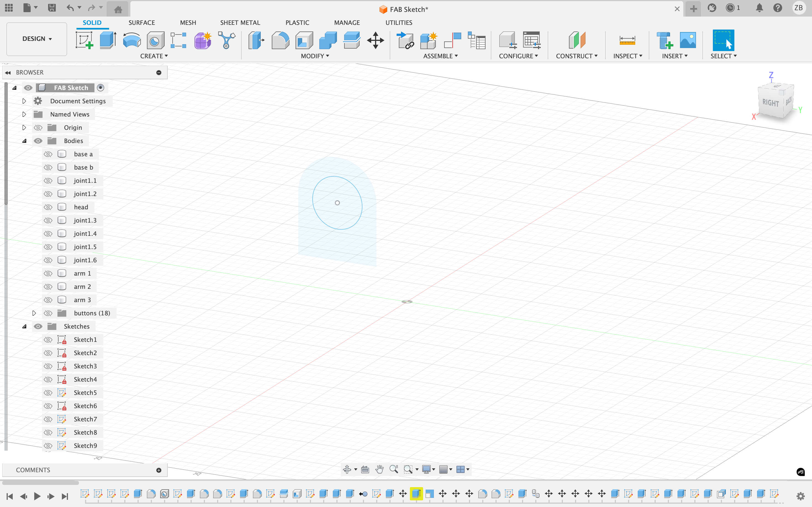Click the Insert Image icon
This screenshot has height=507, width=812.
tap(687, 41)
